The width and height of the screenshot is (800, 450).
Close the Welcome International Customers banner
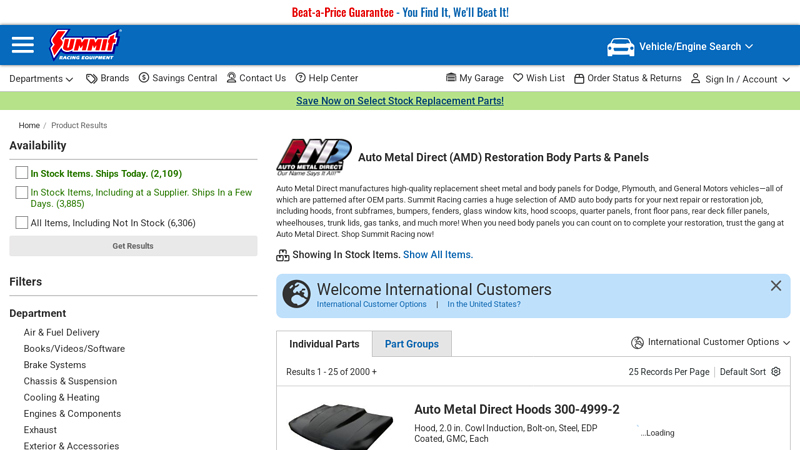coord(776,286)
